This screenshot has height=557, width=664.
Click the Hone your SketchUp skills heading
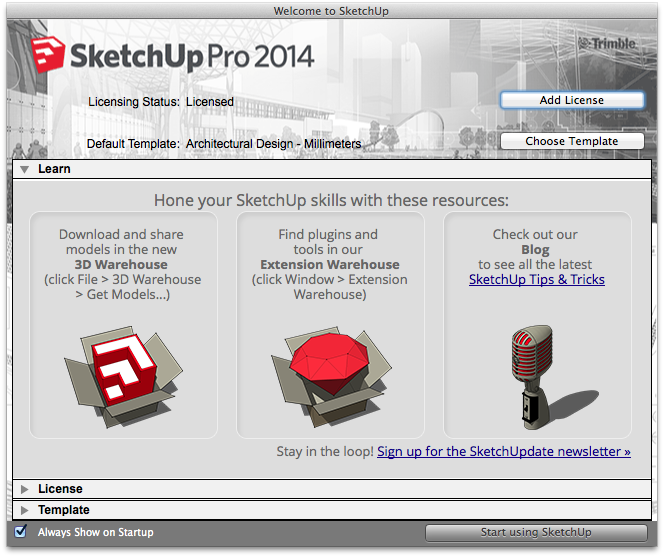331,200
